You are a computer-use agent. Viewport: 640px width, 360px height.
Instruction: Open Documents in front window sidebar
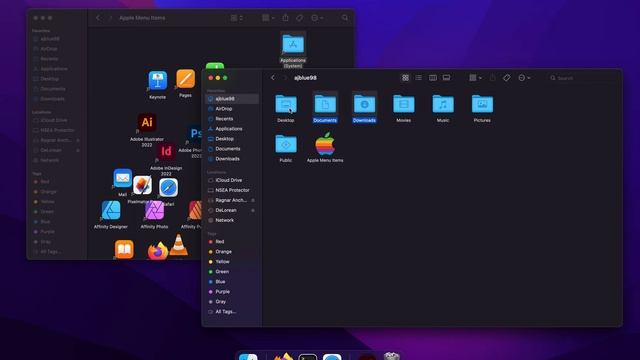coord(232,149)
